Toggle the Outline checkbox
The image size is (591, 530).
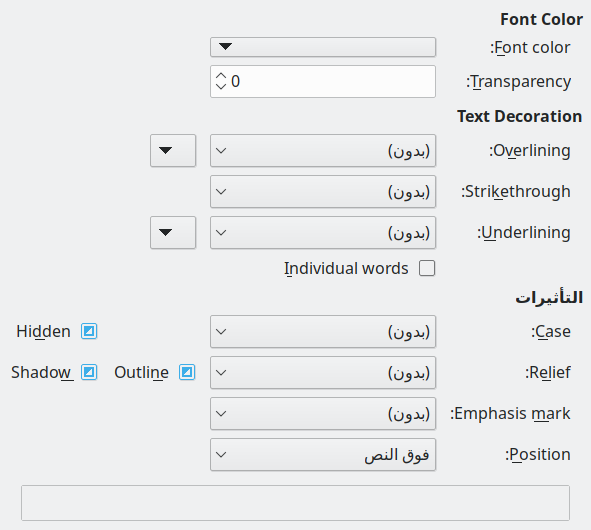tap(187, 372)
